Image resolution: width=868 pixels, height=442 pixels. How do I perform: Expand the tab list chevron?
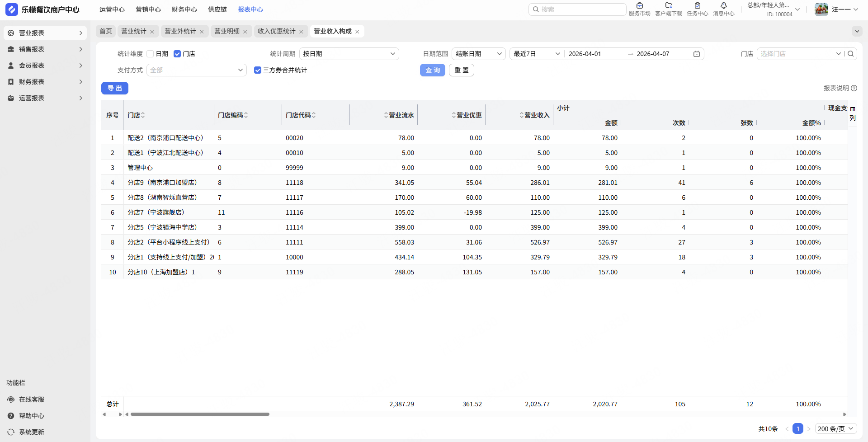pos(857,31)
